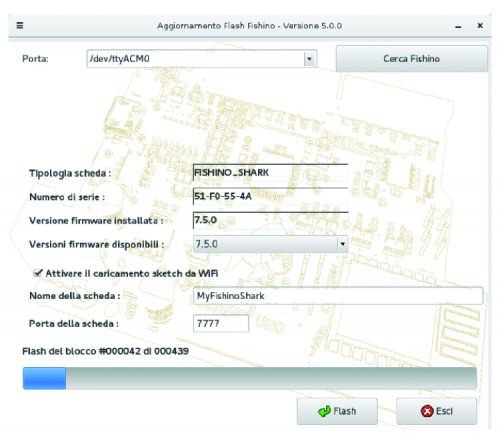The image size is (500, 443).
Task: Click the progress bar for flash blocks
Action: (250, 378)
